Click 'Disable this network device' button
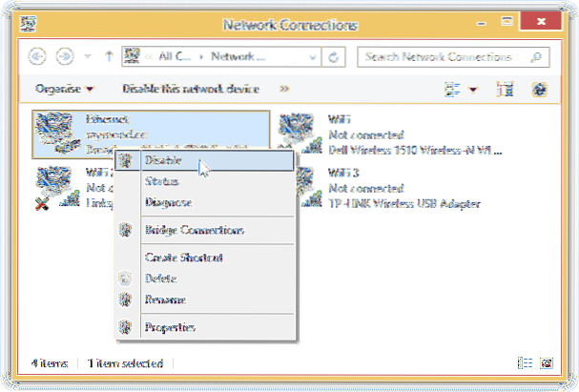The image size is (579, 392). 191,89
